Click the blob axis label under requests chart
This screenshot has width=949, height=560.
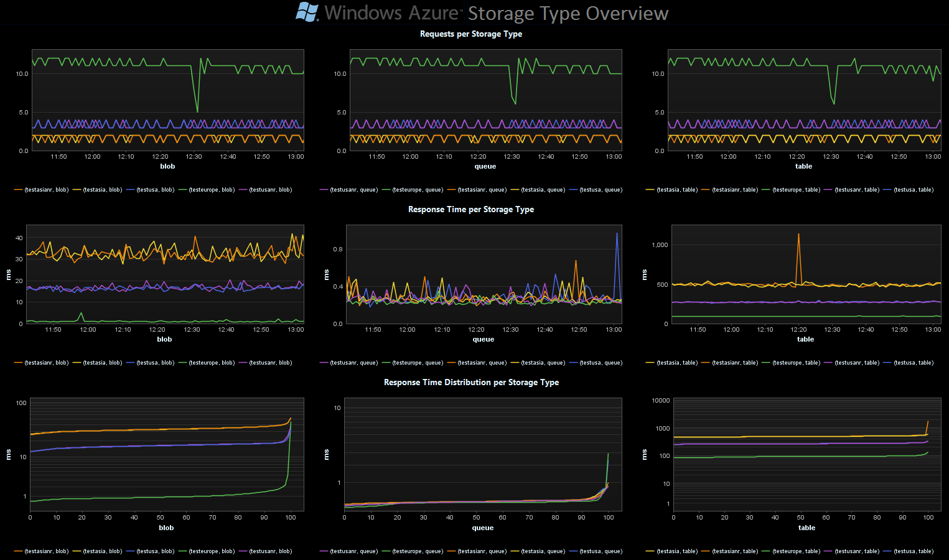click(167, 166)
